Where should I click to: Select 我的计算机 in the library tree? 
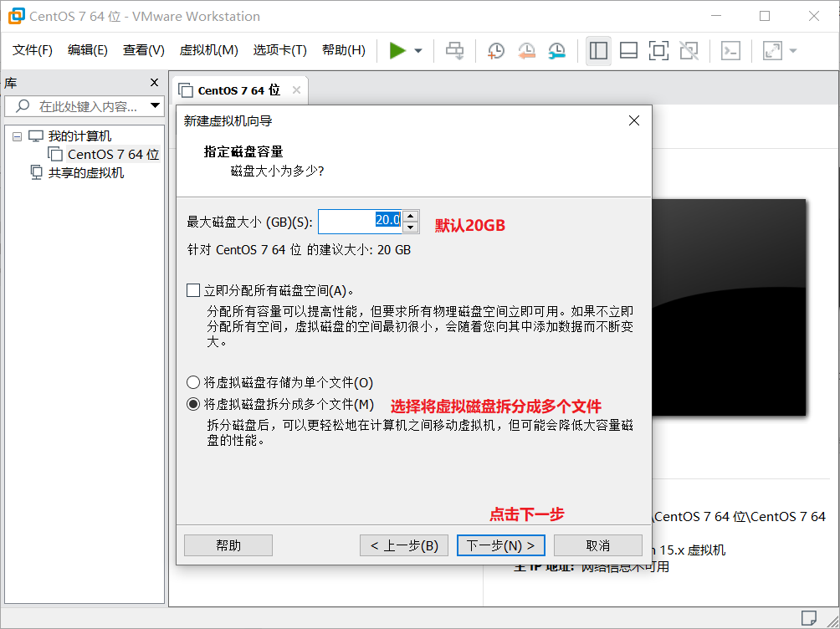point(79,136)
